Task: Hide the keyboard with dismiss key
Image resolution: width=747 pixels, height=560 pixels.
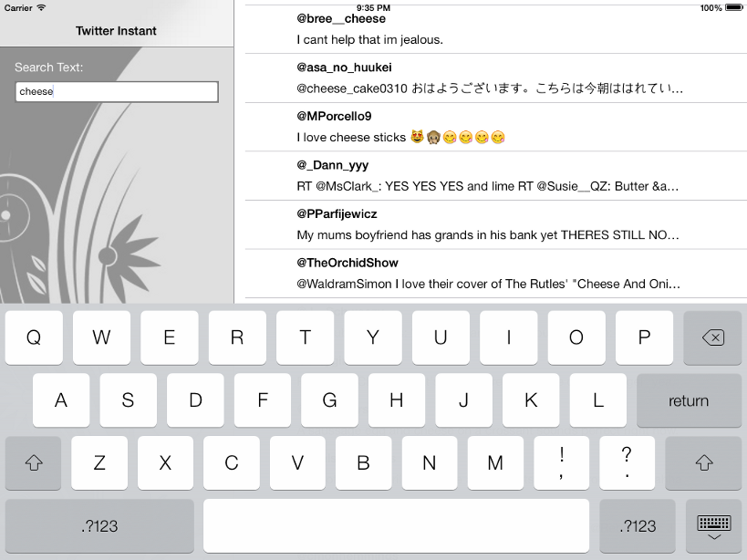Action: (713, 525)
